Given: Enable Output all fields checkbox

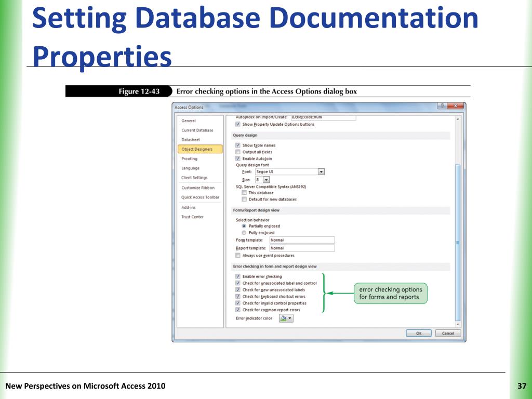Looking at the screenshot, I should pos(238,152).
